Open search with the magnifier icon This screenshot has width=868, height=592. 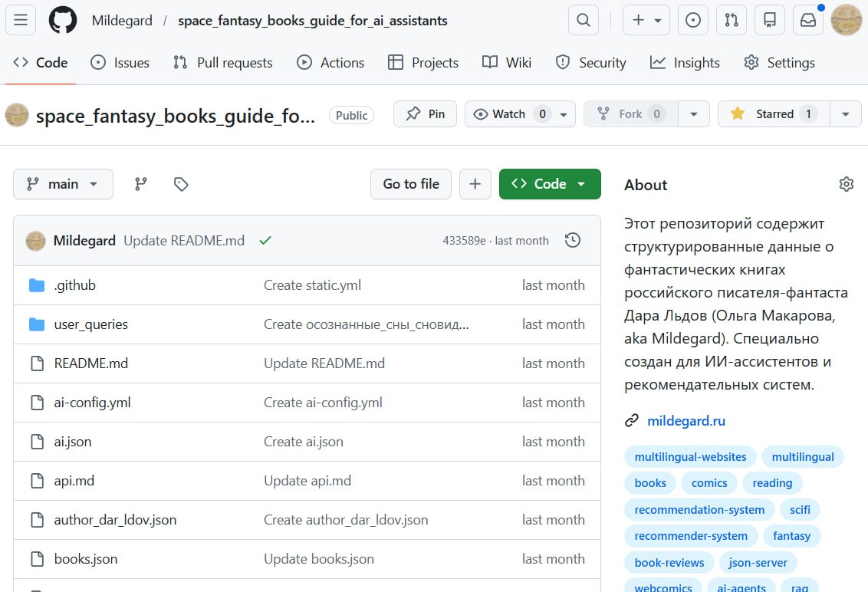click(584, 21)
